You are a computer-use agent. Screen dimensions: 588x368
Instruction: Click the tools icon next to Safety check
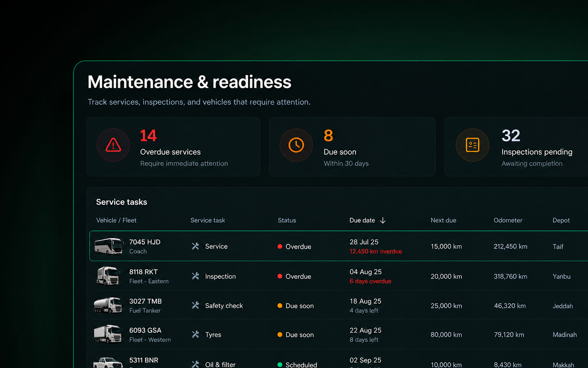195,305
